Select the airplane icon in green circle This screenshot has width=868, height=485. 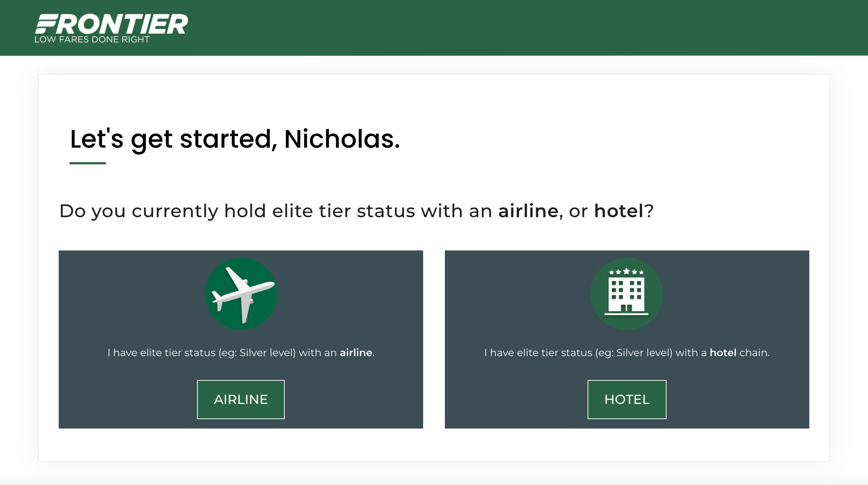(x=241, y=294)
